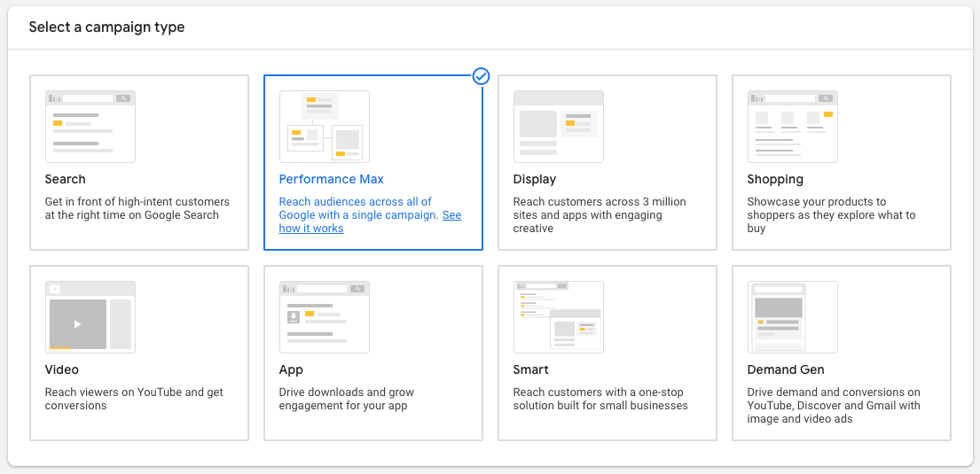
Task: Click 'Reach viewers on YouTube' description
Action: (134, 399)
